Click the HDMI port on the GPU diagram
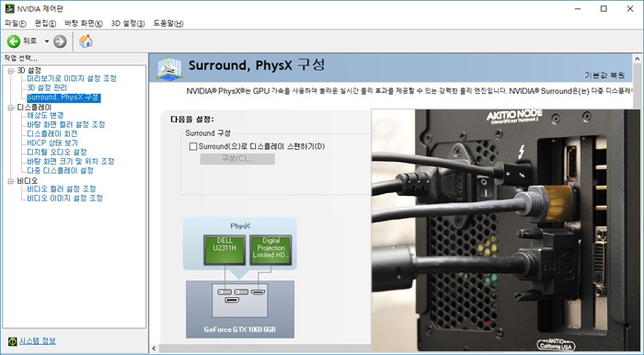The image size is (644, 355). pos(258,292)
